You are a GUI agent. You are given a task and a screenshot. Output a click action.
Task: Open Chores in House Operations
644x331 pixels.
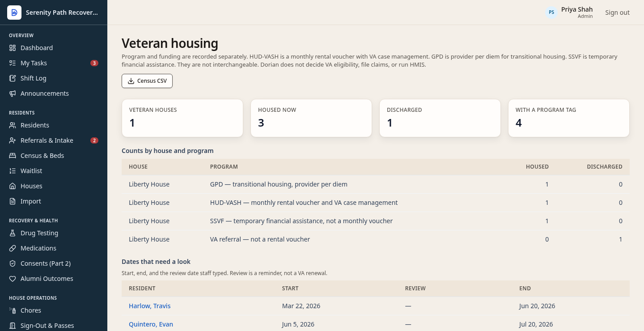coord(54,310)
